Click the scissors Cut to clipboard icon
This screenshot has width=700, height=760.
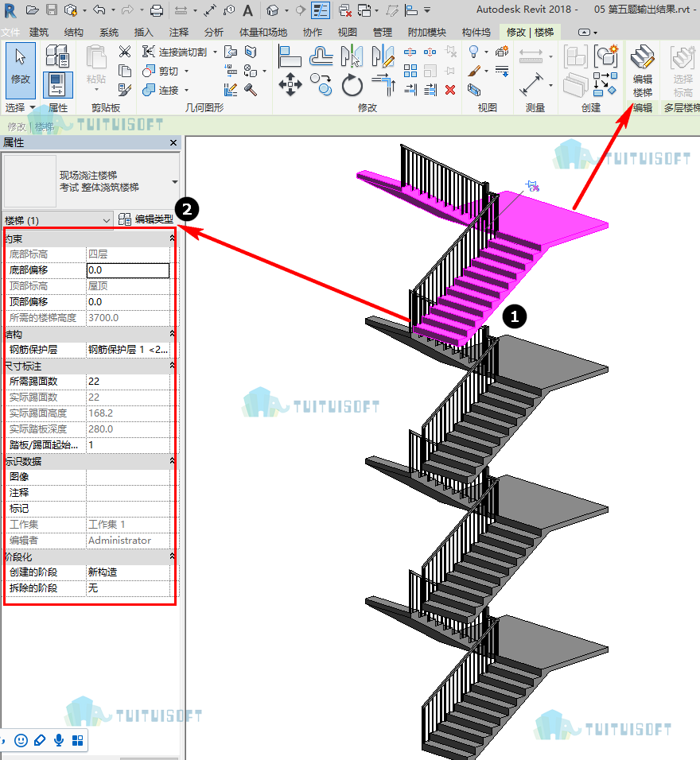(x=125, y=52)
